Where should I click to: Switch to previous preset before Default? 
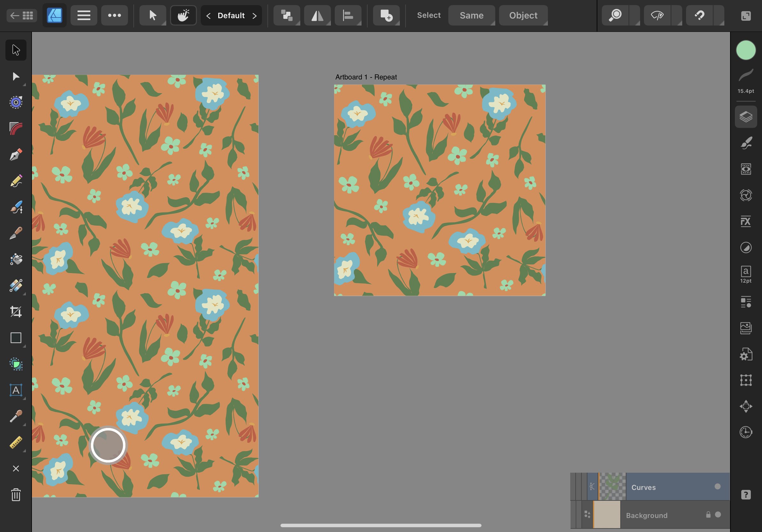click(208, 16)
